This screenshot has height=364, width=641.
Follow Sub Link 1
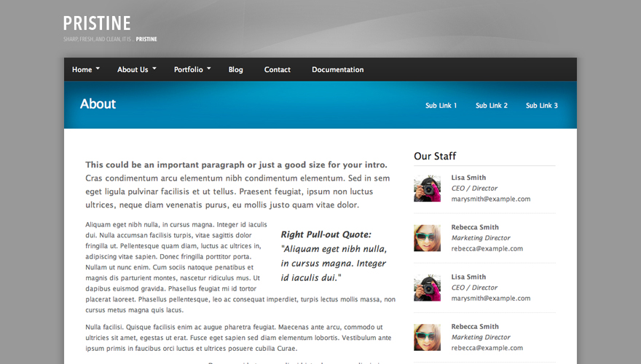pos(441,106)
